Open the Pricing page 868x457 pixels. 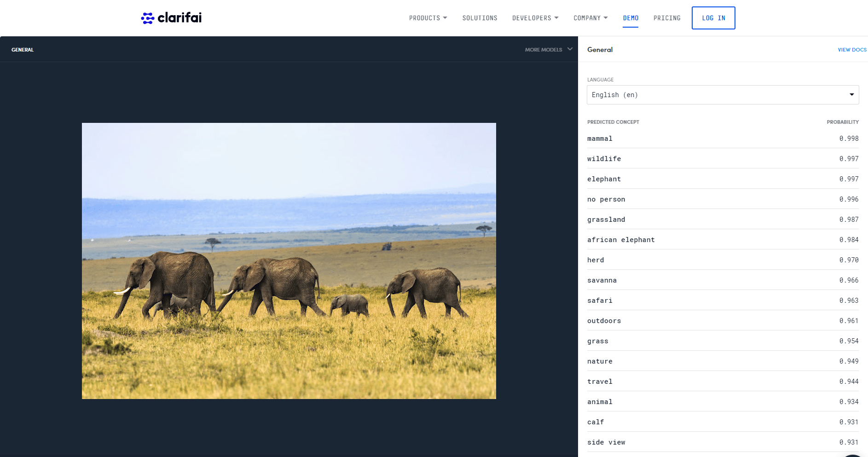tap(667, 18)
